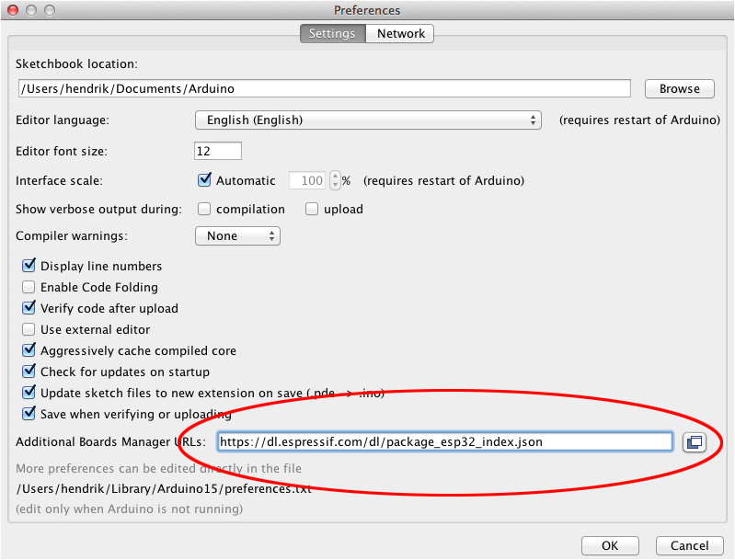Click the Browse button for sketchbook location

(x=679, y=88)
